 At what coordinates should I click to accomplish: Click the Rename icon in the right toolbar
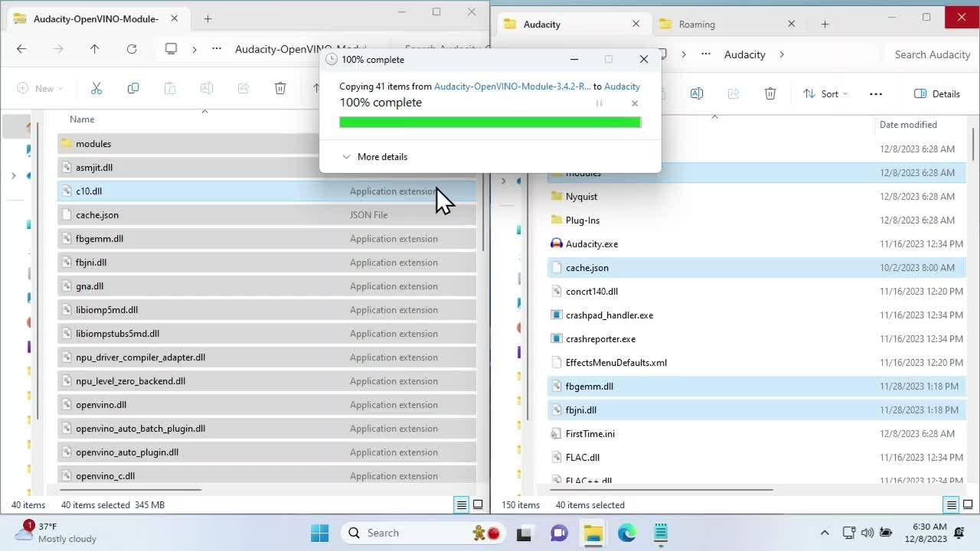point(697,93)
